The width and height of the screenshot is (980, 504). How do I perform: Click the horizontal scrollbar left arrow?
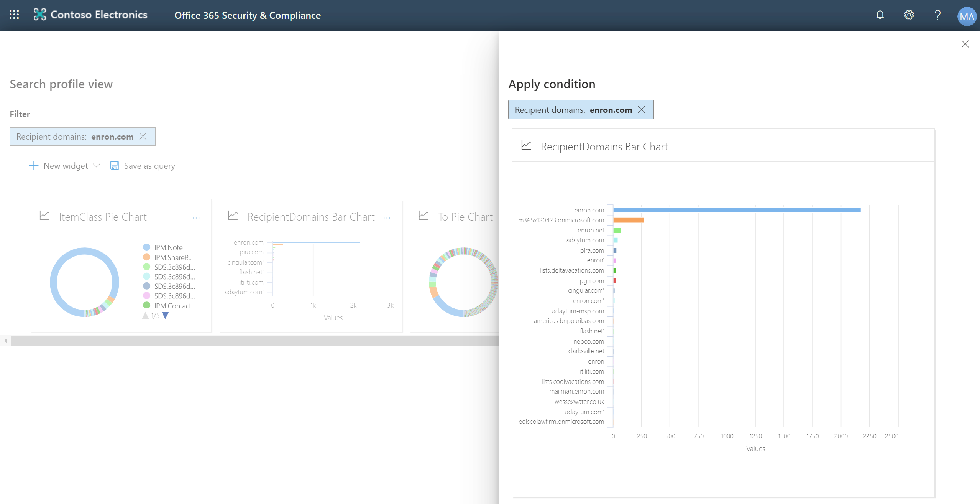(5, 341)
